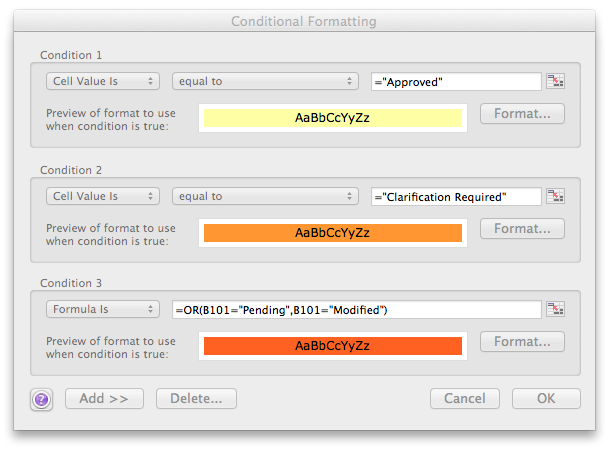Screen dimensions: 609x450
Task: Open Condition 2 'Cell Value Is' dropdown
Action: pos(103,196)
